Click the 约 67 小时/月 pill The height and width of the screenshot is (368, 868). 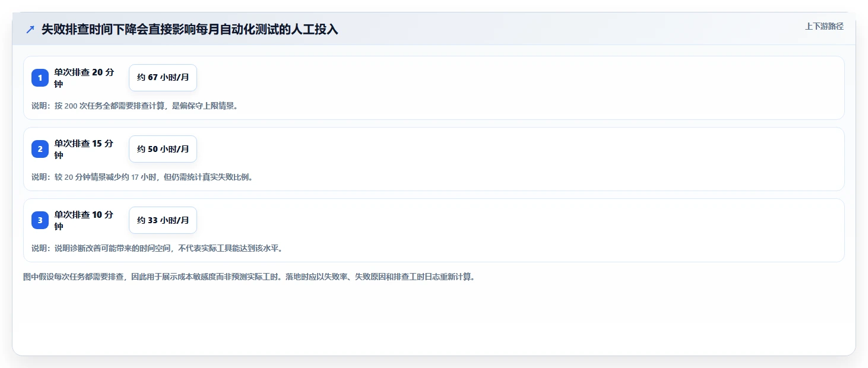(x=163, y=78)
